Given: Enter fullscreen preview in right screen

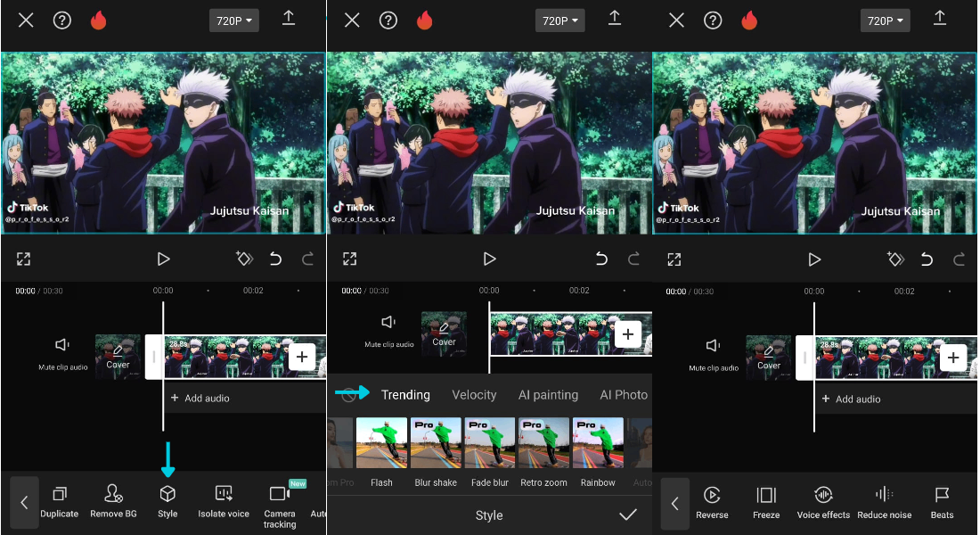Looking at the screenshot, I should coord(674,259).
